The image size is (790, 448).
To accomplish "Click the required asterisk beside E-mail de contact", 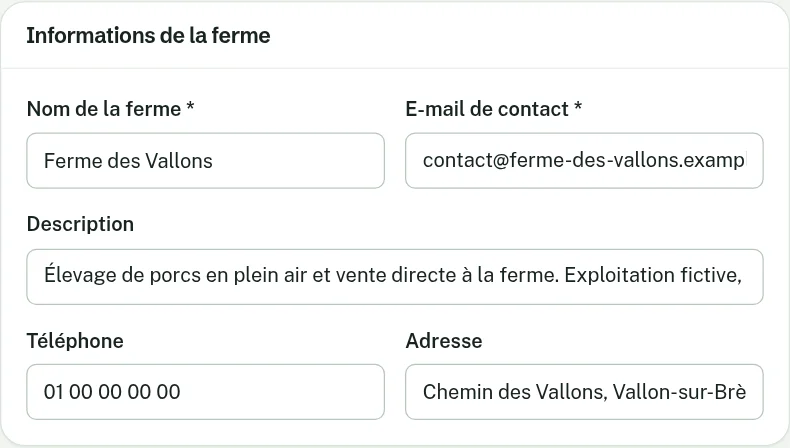I will [x=578, y=107].
